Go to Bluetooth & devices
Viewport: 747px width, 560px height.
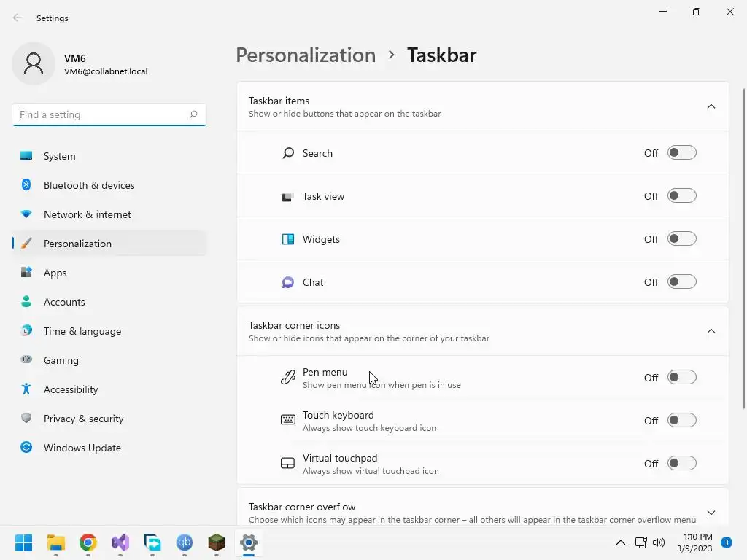point(109,185)
